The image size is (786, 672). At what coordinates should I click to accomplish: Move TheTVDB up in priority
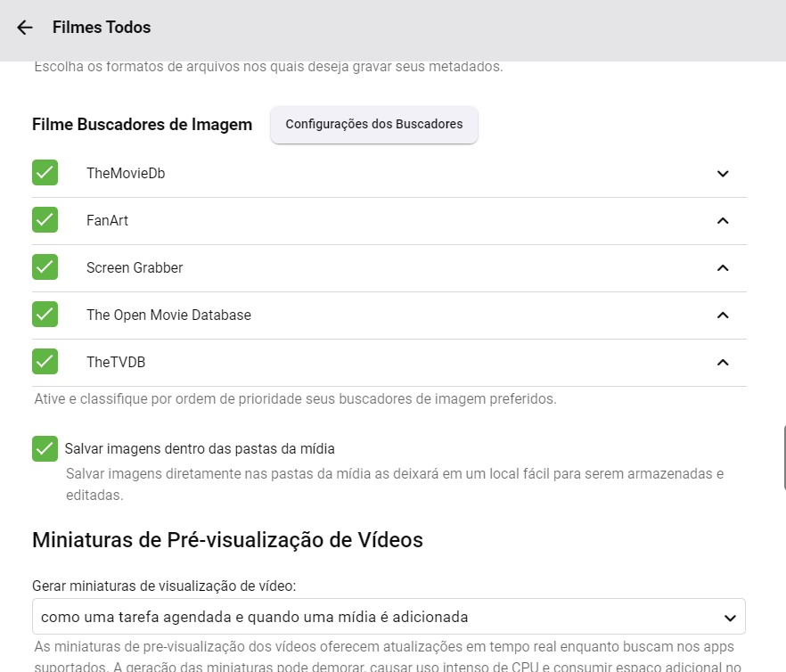723,363
